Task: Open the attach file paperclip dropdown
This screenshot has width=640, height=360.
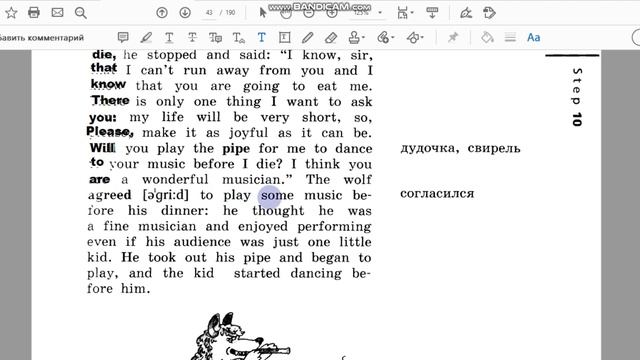Action: (385, 38)
